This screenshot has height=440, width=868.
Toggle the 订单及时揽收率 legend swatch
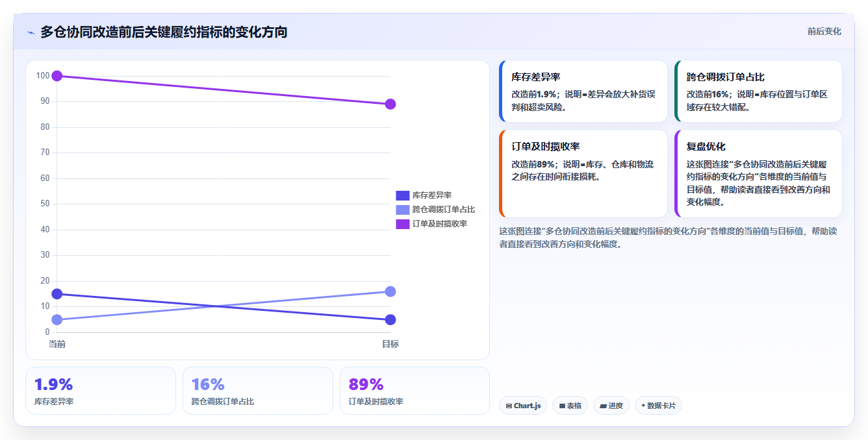click(402, 224)
